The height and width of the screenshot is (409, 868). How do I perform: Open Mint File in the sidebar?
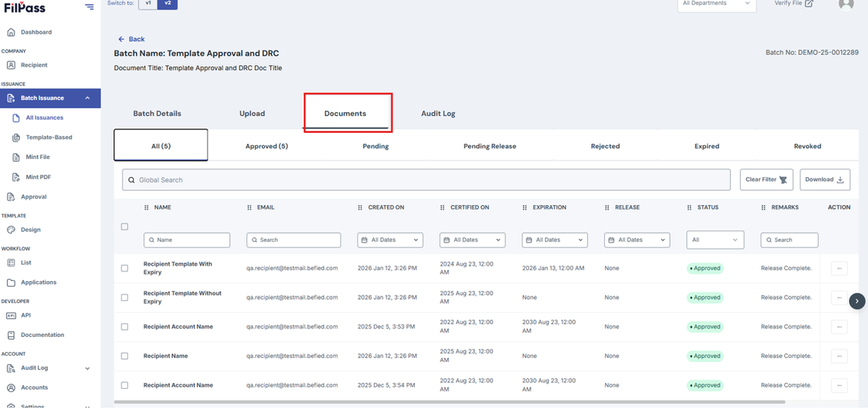(x=38, y=157)
